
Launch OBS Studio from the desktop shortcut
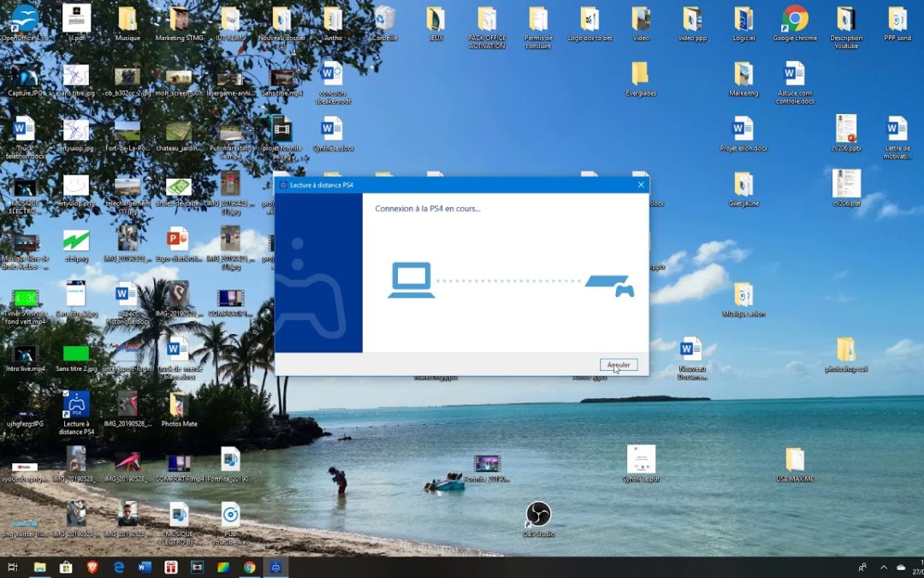(x=537, y=514)
